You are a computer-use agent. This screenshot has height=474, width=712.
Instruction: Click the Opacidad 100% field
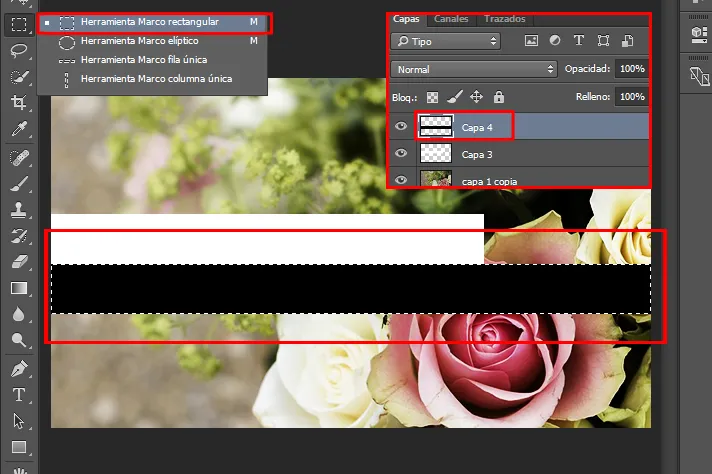click(632, 69)
